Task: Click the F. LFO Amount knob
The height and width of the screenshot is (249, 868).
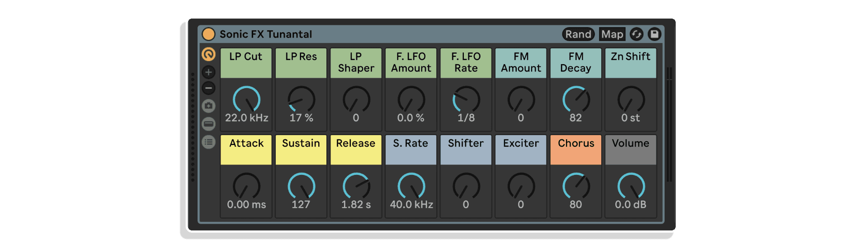Action: click(411, 99)
